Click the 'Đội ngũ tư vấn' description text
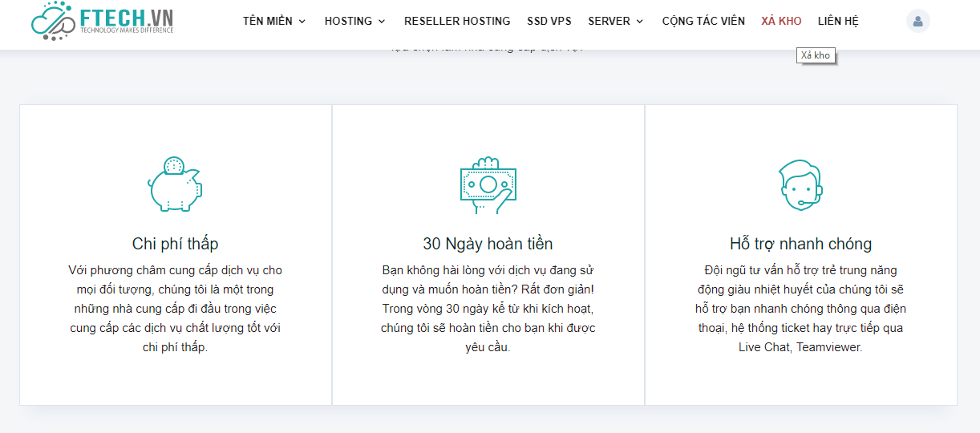Screen dimensions: 980x433 tap(800, 309)
